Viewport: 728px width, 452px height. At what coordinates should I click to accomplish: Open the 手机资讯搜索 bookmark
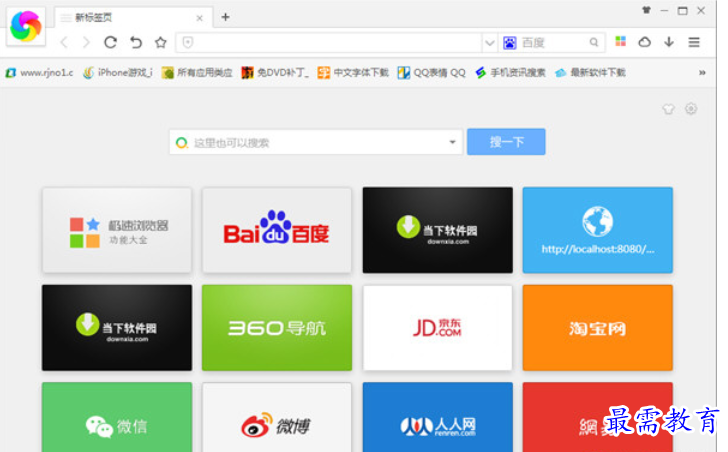coord(510,72)
